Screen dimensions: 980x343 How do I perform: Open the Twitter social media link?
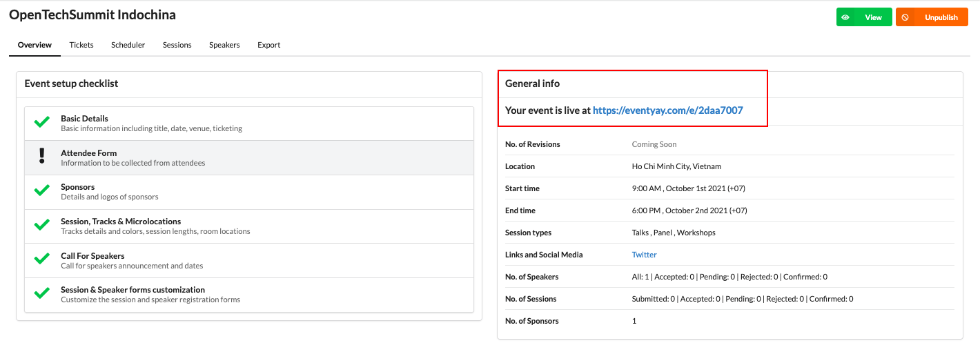645,255
